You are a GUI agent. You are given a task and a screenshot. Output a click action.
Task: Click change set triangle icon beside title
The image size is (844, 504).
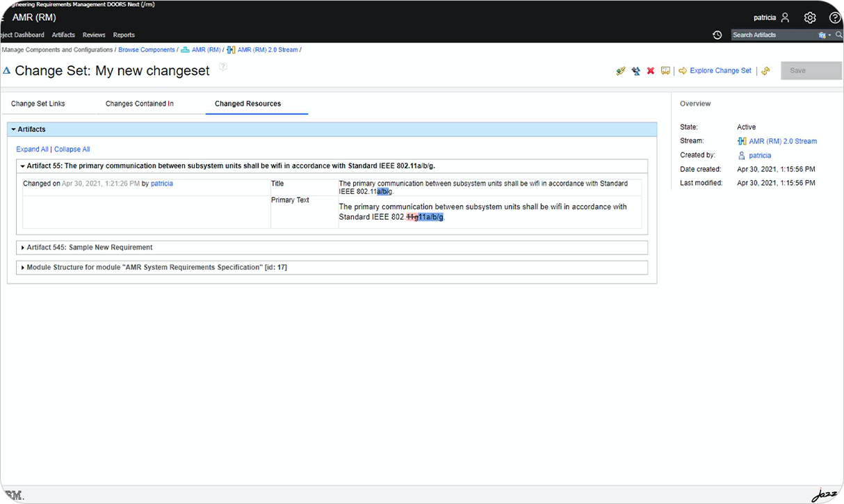pos(7,70)
